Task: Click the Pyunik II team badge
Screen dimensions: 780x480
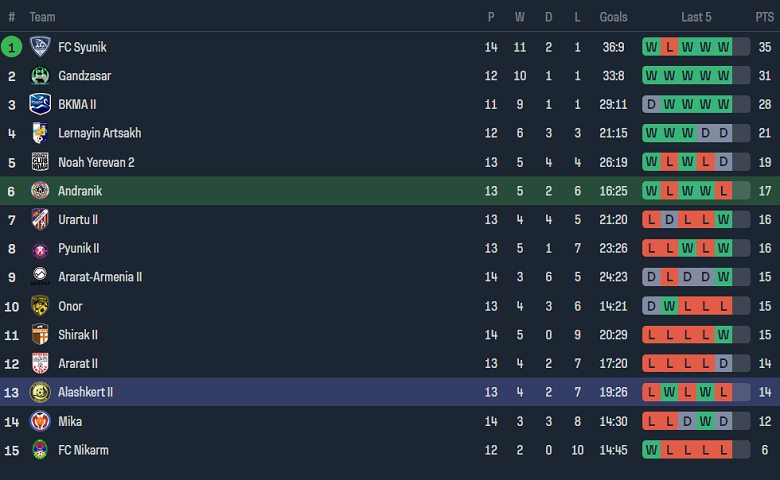Action: click(40, 248)
